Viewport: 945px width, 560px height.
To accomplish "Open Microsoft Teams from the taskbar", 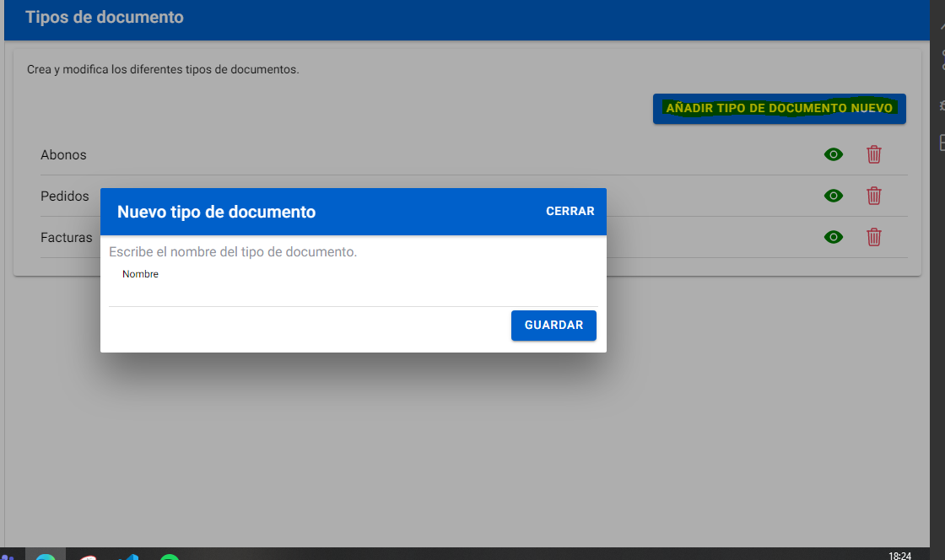I will [x=7, y=556].
